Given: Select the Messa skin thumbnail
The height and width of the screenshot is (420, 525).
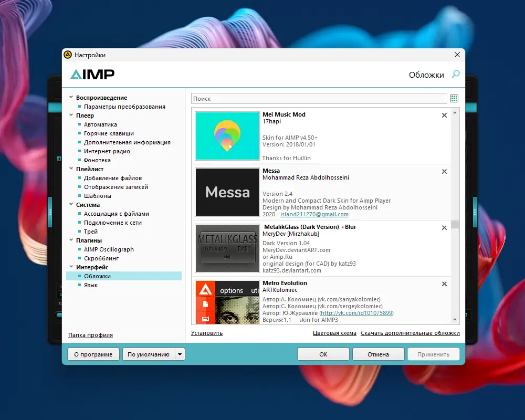Looking at the screenshot, I should 227,192.
